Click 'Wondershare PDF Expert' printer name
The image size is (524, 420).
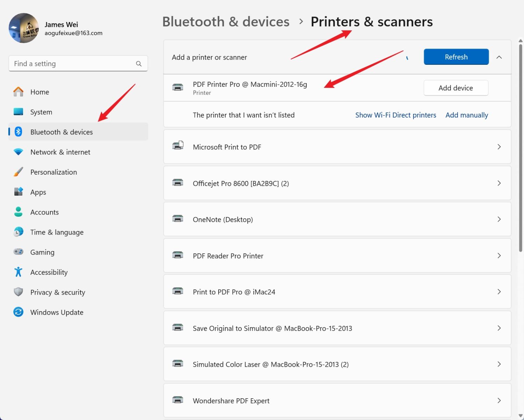coord(231,401)
